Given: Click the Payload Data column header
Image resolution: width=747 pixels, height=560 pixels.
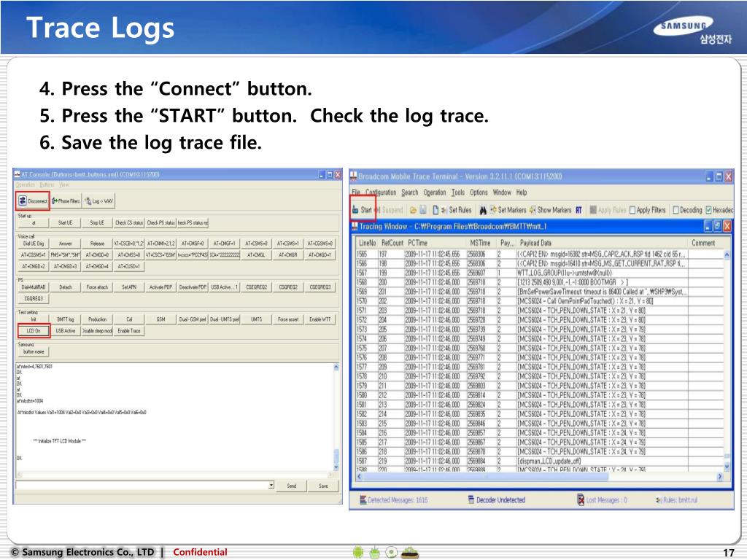Looking at the screenshot, I should 602,243.
